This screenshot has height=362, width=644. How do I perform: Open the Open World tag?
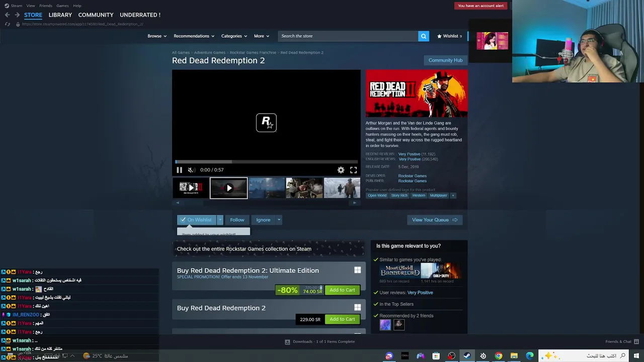click(x=377, y=196)
